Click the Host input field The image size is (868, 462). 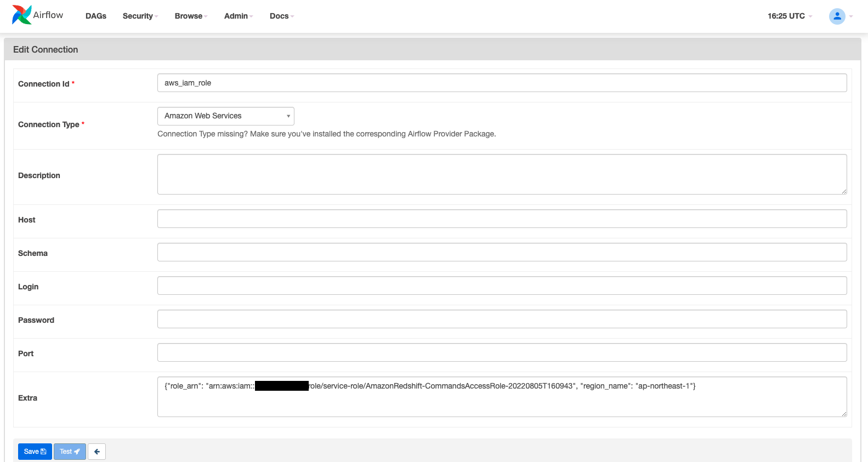tap(502, 219)
